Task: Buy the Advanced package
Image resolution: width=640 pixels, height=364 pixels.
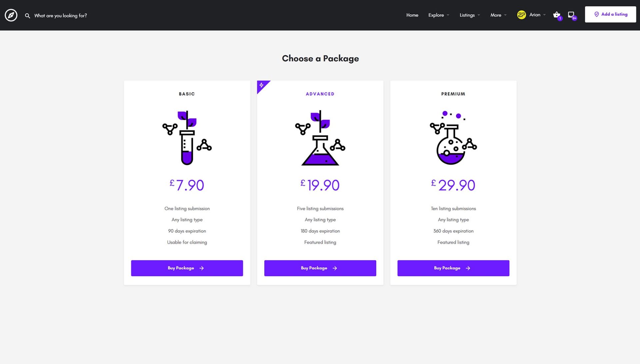Action: 320,268
